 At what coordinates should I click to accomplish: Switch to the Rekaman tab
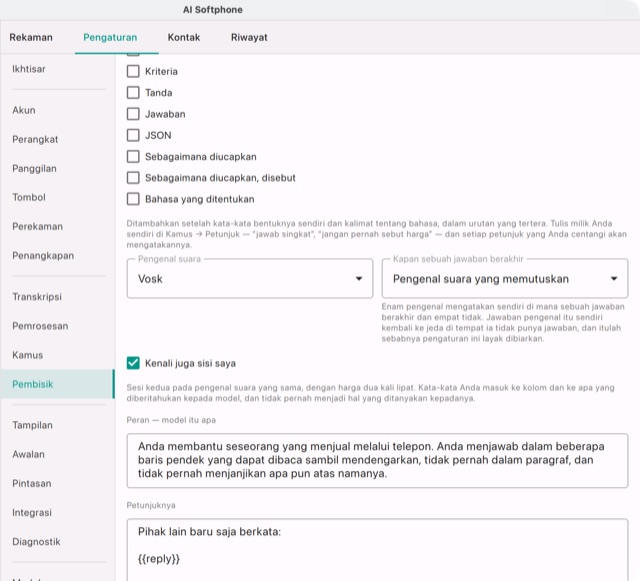click(x=31, y=37)
